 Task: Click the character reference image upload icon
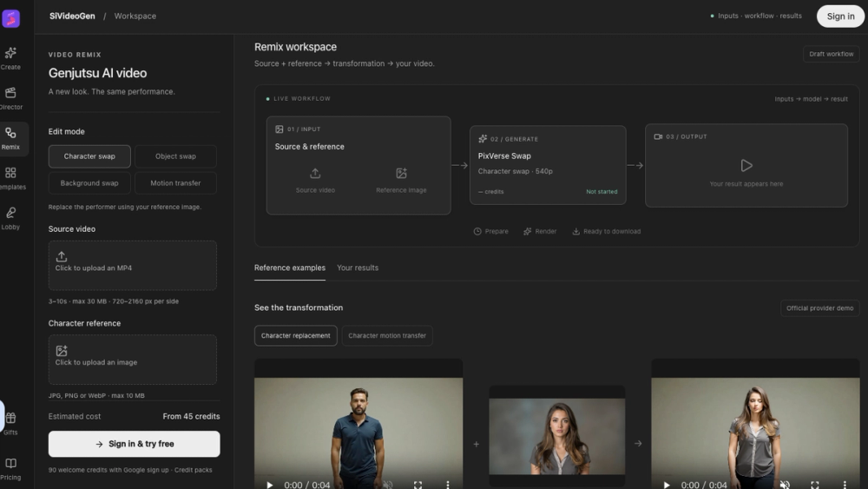(x=62, y=351)
